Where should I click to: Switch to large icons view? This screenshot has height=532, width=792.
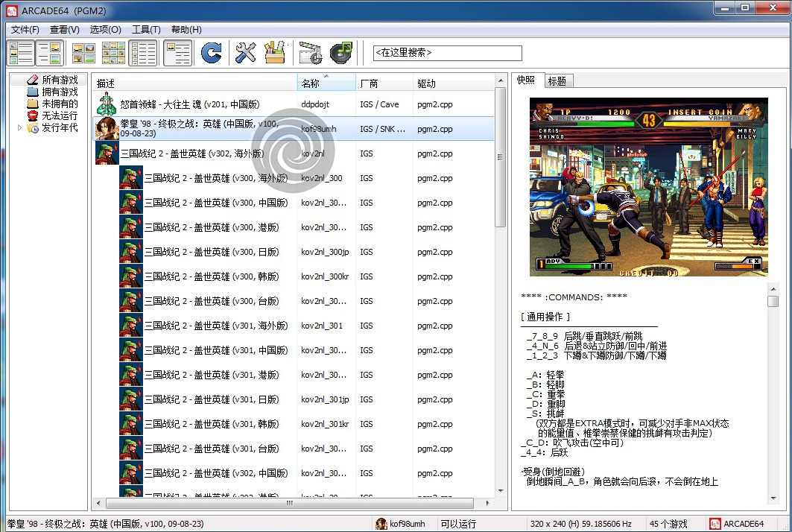(84, 53)
